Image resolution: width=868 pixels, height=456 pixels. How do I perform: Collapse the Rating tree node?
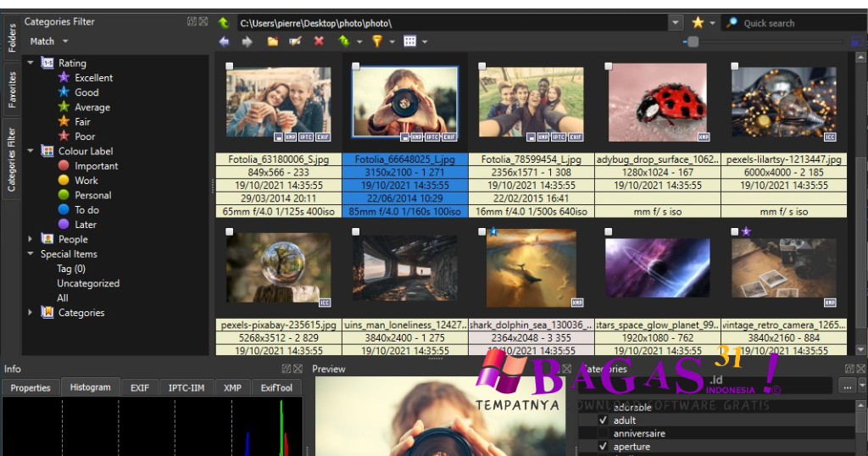coord(31,63)
